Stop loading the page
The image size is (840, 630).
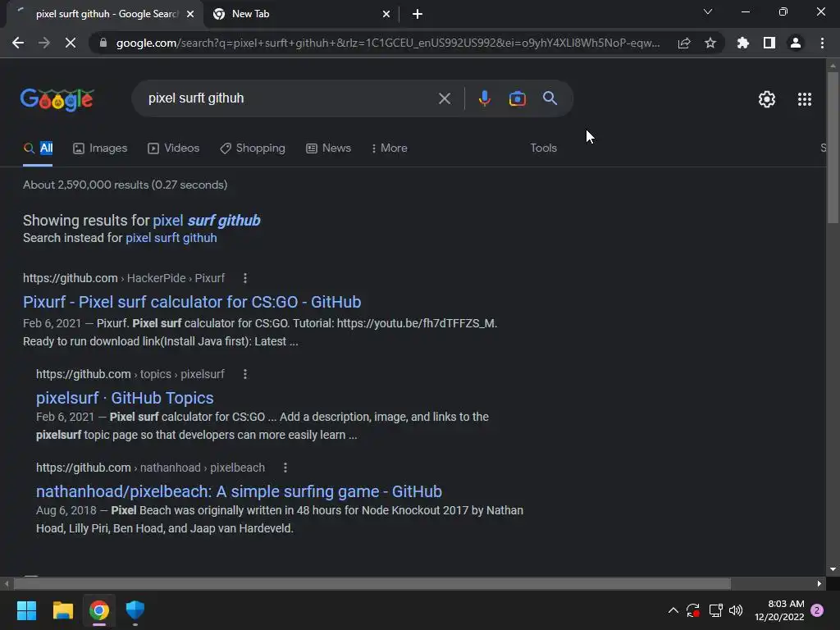tap(71, 43)
